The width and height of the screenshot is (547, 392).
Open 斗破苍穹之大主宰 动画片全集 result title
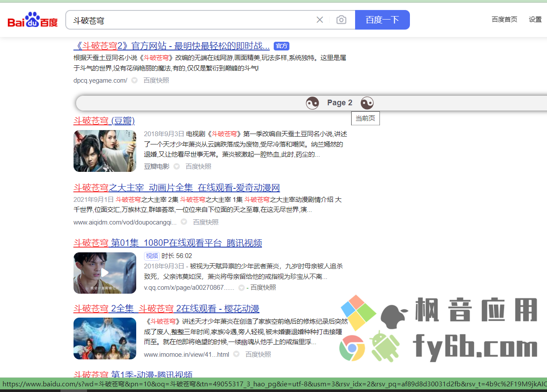177,188
